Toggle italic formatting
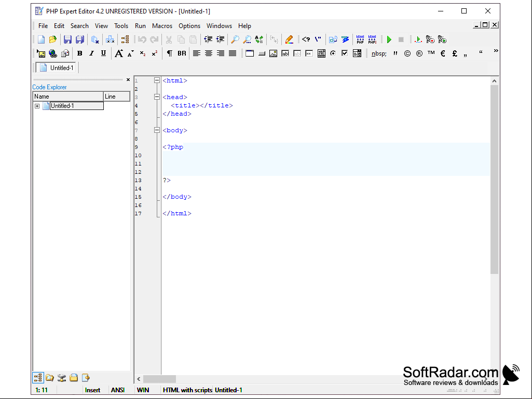Image resolution: width=532 pixels, height=399 pixels. pos(91,53)
